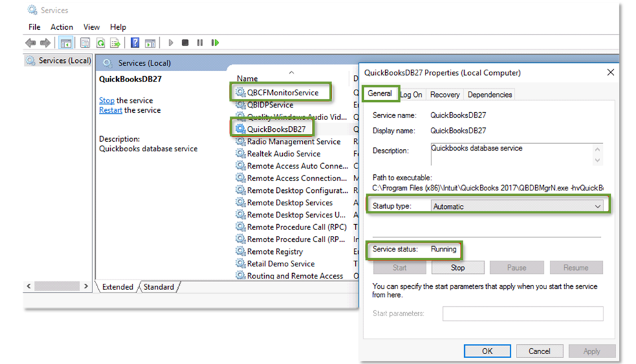Click the Start Service play icon

[171, 42]
